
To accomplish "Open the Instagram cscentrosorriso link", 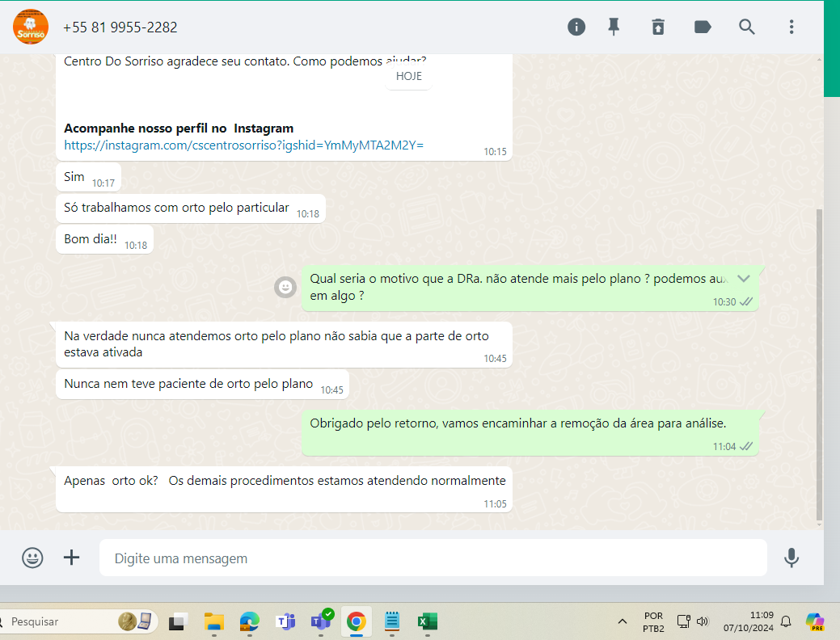I will pos(243,145).
